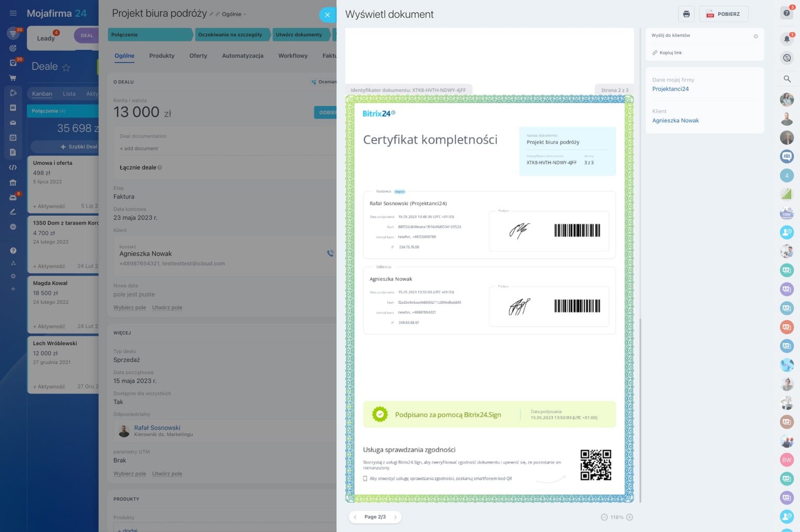Open the online store cart icon
The image size is (800, 532).
13,78
